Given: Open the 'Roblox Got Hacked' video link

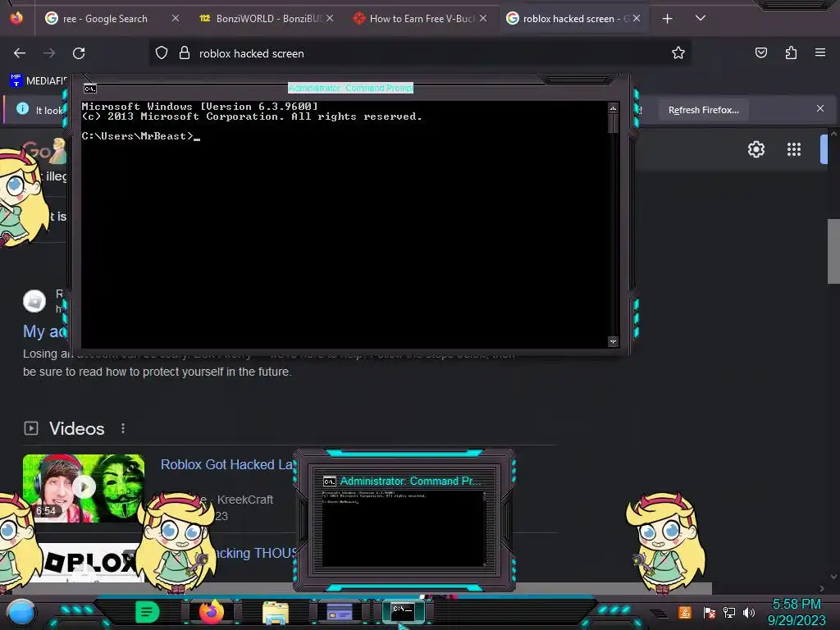Looking at the screenshot, I should (x=227, y=464).
